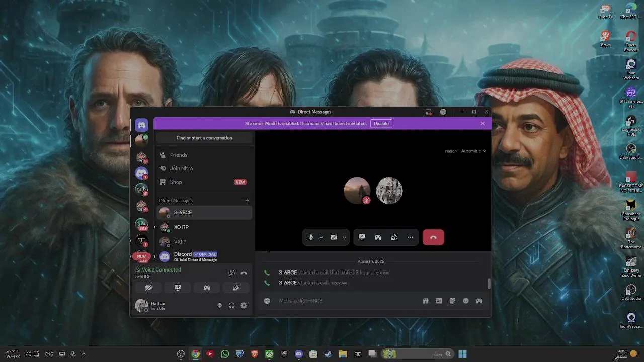Image resolution: width=644 pixels, height=362 pixels.
Task: Open the XO RP conversation
Action: pos(204,227)
